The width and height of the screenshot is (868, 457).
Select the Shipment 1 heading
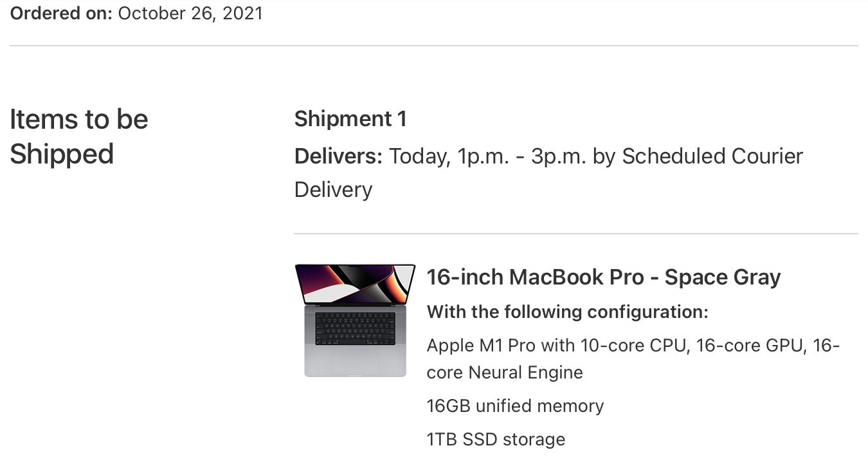(x=350, y=119)
